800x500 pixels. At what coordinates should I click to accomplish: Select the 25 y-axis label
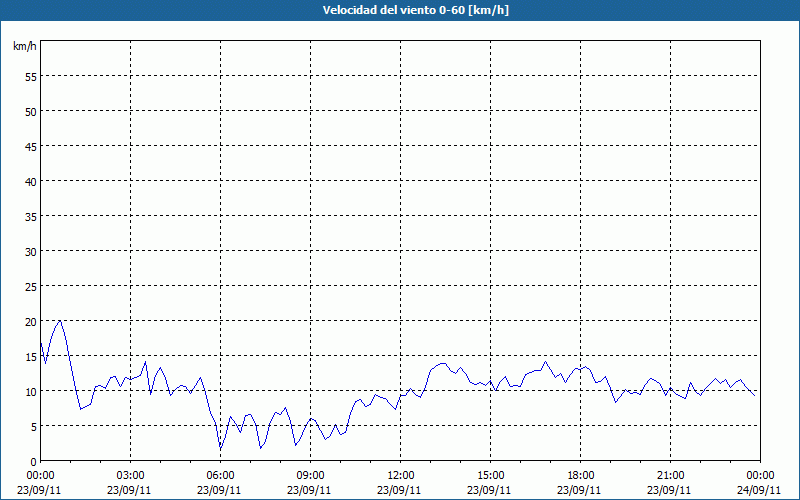[x=31, y=287]
